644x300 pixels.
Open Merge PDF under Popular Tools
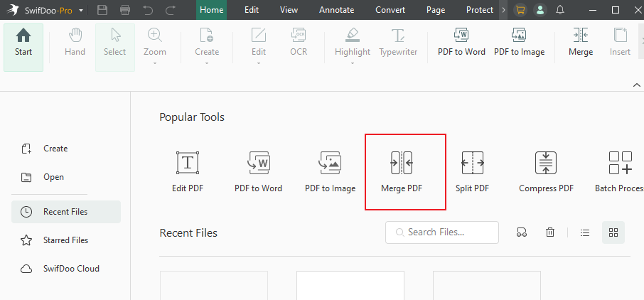pyautogui.click(x=402, y=172)
